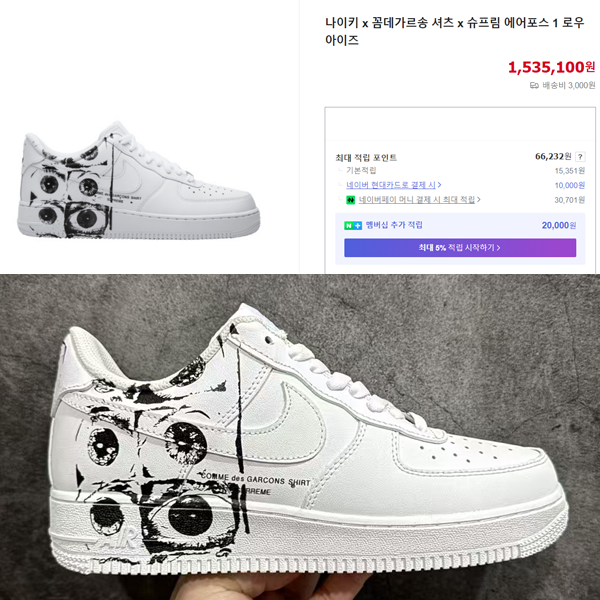
Task: Open the 네이버페이 머니 결제 시 최대 적립 link
Action: (417, 200)
